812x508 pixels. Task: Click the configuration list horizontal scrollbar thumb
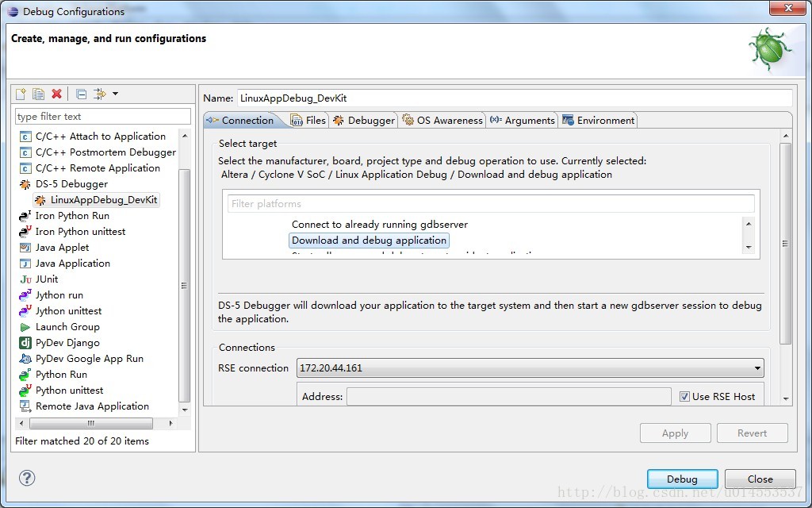point(91,424)
